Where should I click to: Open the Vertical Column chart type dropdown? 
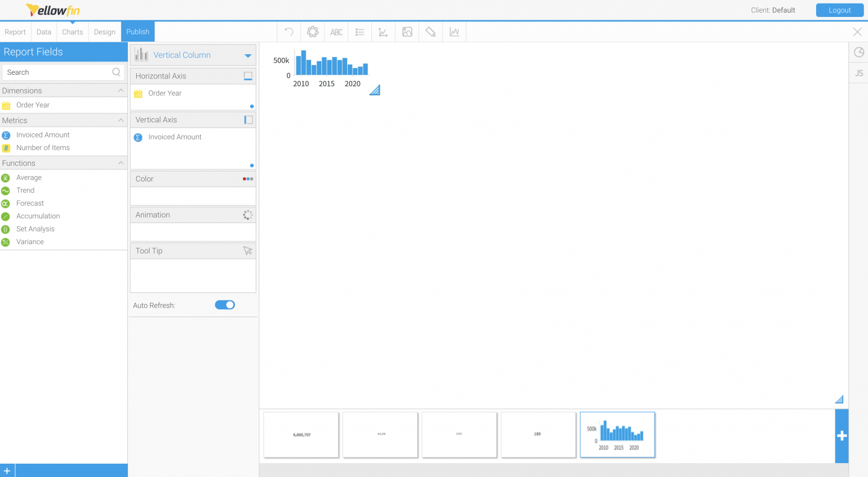click(247, 55)
